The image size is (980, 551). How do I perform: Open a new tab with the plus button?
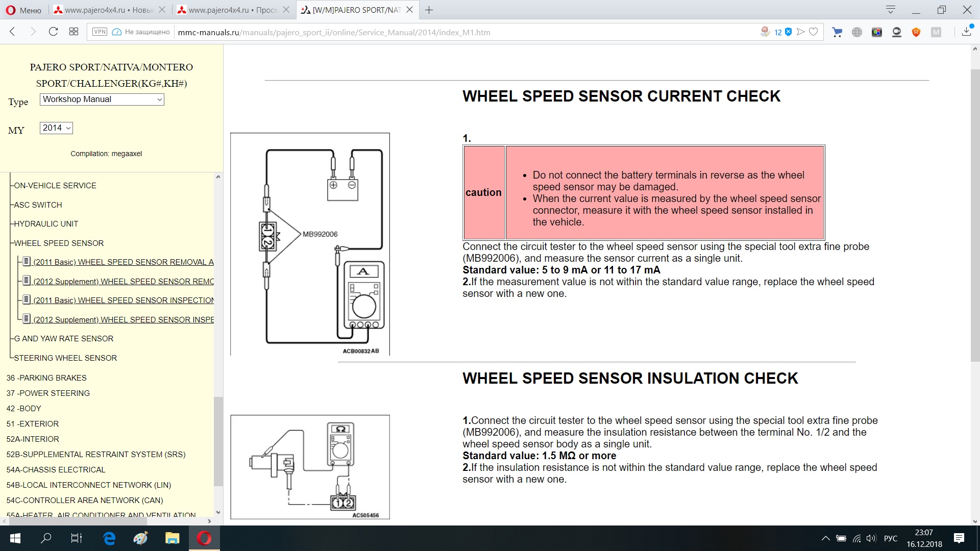[x=429, y=10]
